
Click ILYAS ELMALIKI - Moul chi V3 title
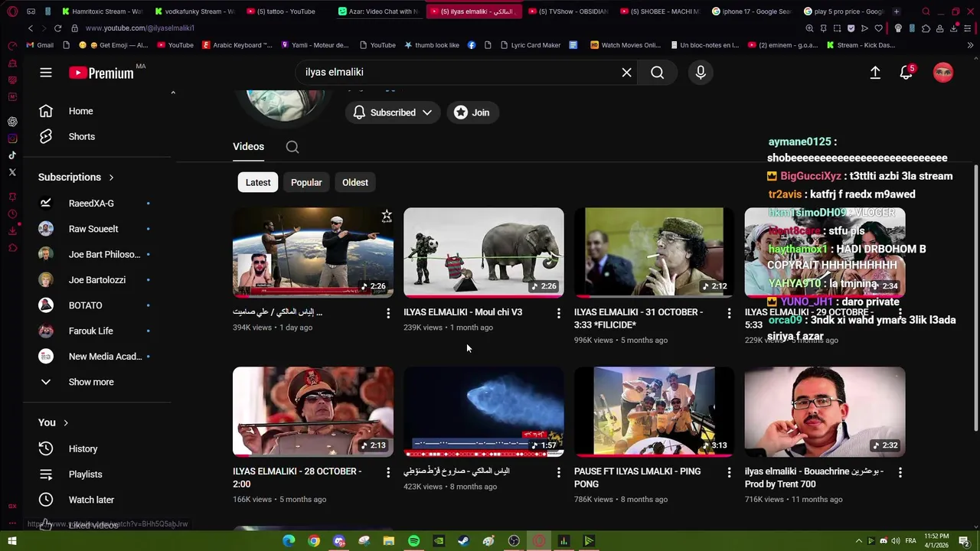[462, 312]
